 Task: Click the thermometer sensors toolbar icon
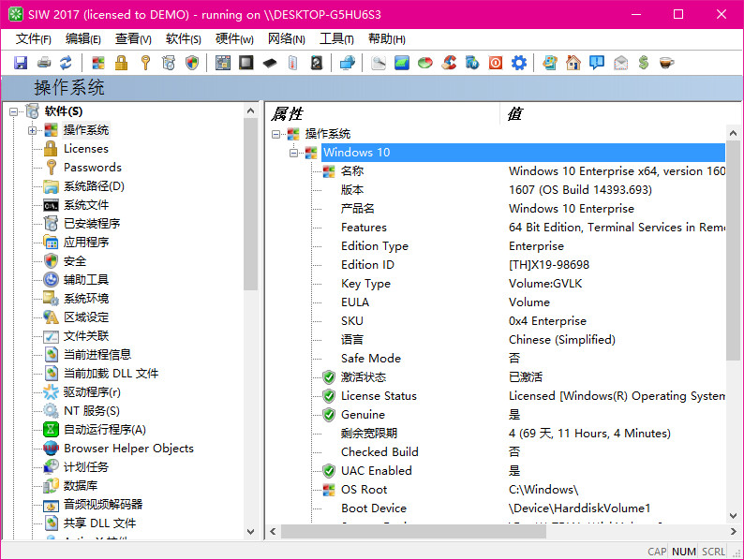pos(292,63)
